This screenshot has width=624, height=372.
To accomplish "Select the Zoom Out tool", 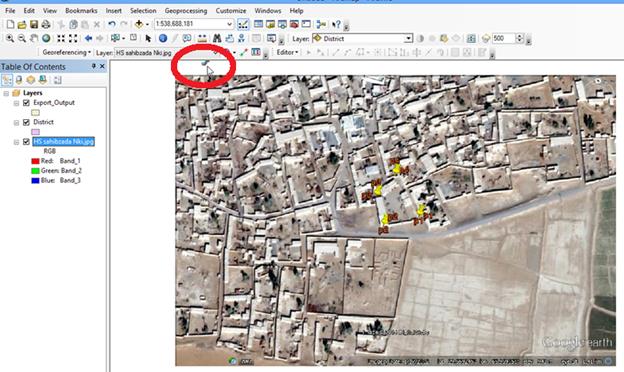I will [22, 39].
